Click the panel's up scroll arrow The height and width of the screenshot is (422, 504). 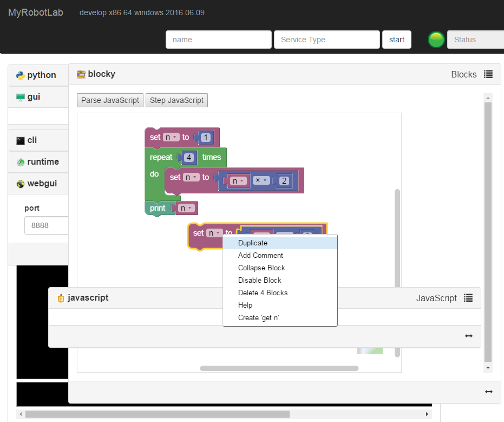tap(488, 98)
